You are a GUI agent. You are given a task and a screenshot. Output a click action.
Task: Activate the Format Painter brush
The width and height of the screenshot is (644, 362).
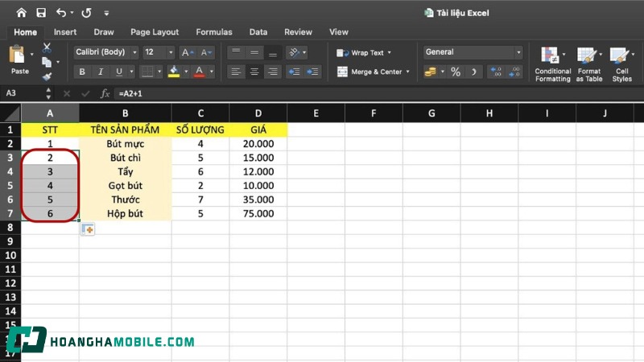[x=47, y=76]
